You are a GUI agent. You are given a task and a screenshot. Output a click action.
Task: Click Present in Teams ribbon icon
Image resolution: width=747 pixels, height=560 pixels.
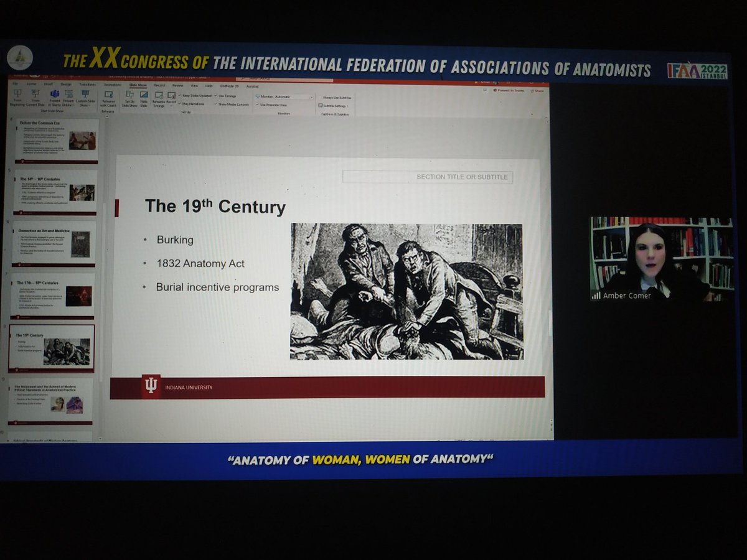click(54, 98)
